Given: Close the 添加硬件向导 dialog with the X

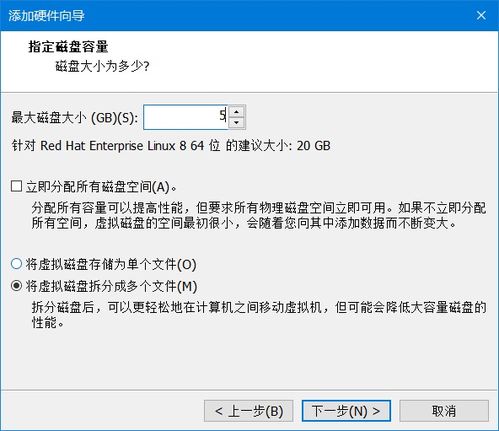Looking at the screenshot, I should pos(481,15).
